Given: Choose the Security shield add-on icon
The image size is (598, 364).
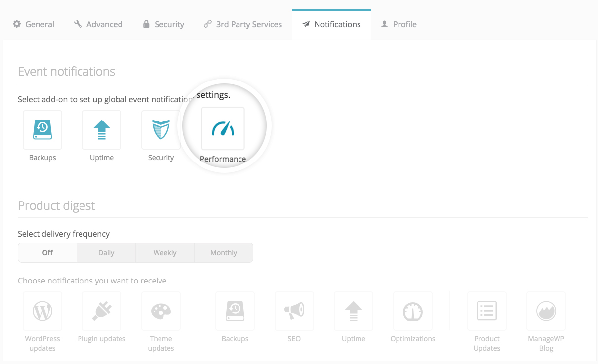Looking at the screenshot, I should pos(161,130).
